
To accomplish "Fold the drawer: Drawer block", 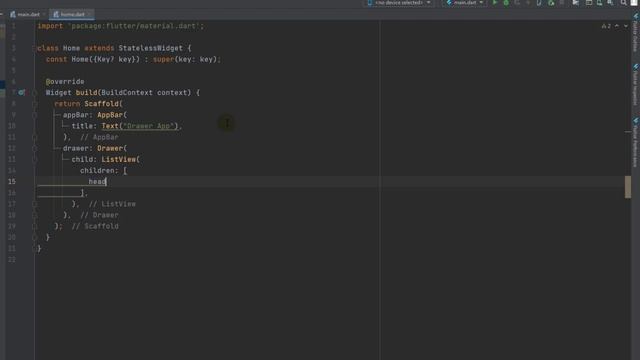I will [35, 148].
